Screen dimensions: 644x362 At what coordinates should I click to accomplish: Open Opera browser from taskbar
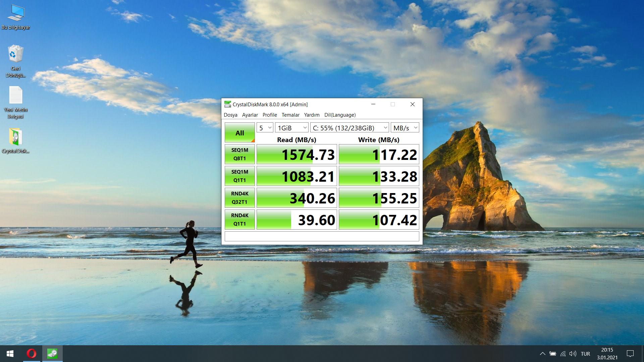(32, 354)
